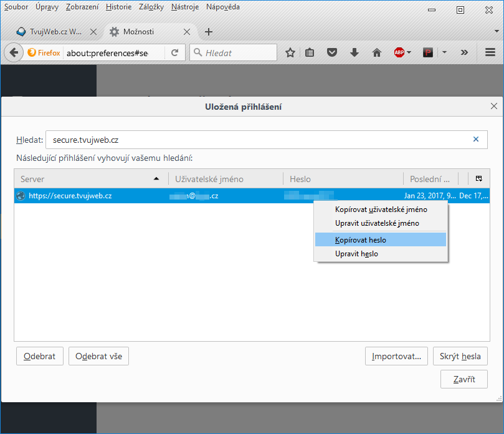
Task: Click the bookmark star icon
Action: pyautogui.click(x=290, y=53)
